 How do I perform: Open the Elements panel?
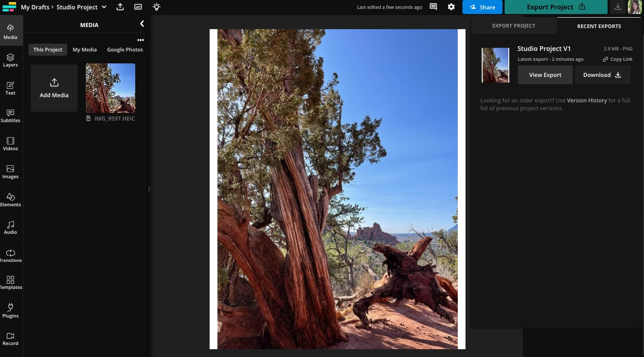point(10,200)
